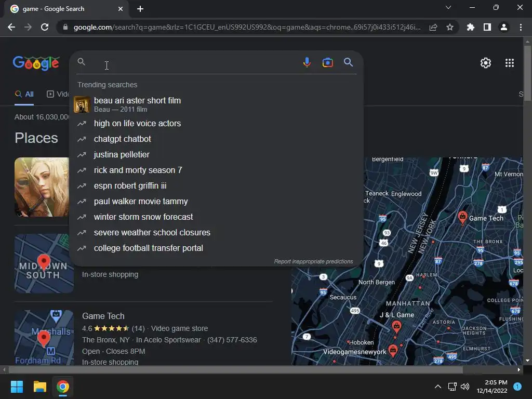
Task: Open the Windows Start menu
Action: click(x=17, y=387)
